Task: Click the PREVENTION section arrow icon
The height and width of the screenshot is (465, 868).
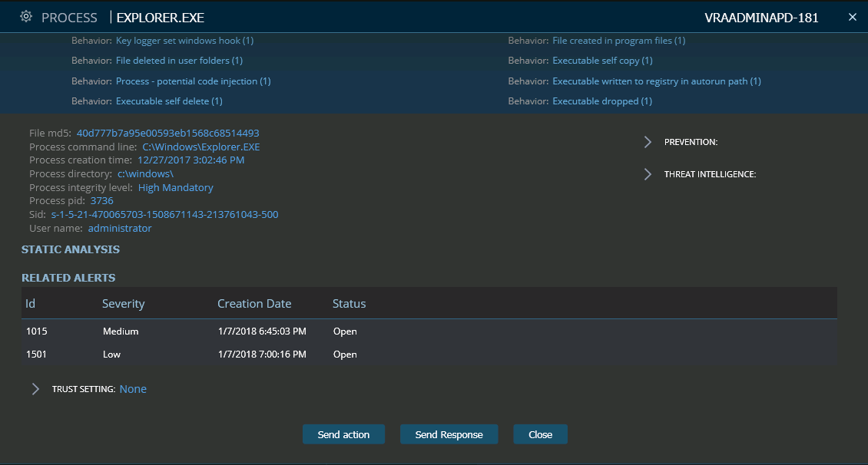Action: click(x=646, y=141)
